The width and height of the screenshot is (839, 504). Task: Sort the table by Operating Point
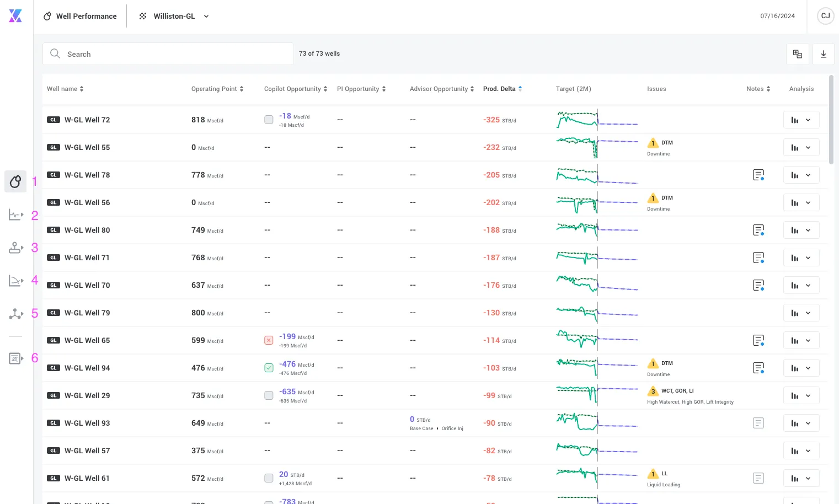point(217,89)
